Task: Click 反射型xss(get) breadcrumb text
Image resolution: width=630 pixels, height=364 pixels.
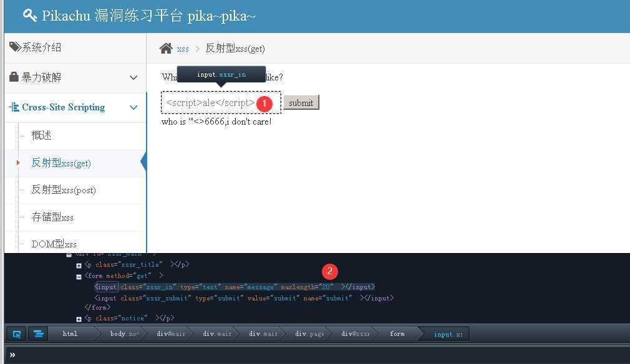Action: (x=235, y=49)
